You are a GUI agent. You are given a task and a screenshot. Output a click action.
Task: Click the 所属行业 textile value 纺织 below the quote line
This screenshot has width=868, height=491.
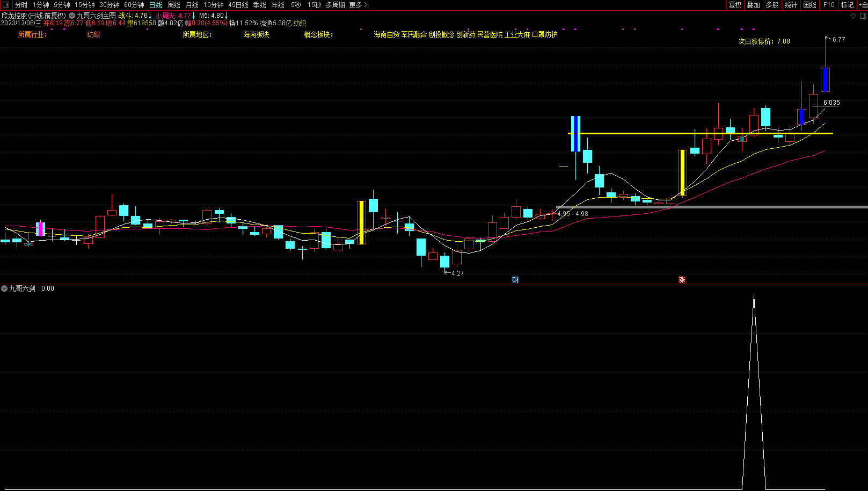pos(93,34)
